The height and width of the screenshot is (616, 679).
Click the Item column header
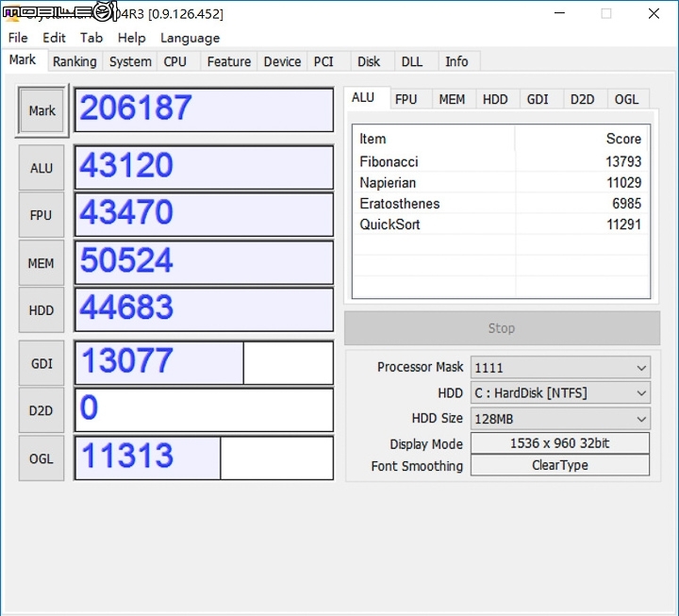point(434,139)
